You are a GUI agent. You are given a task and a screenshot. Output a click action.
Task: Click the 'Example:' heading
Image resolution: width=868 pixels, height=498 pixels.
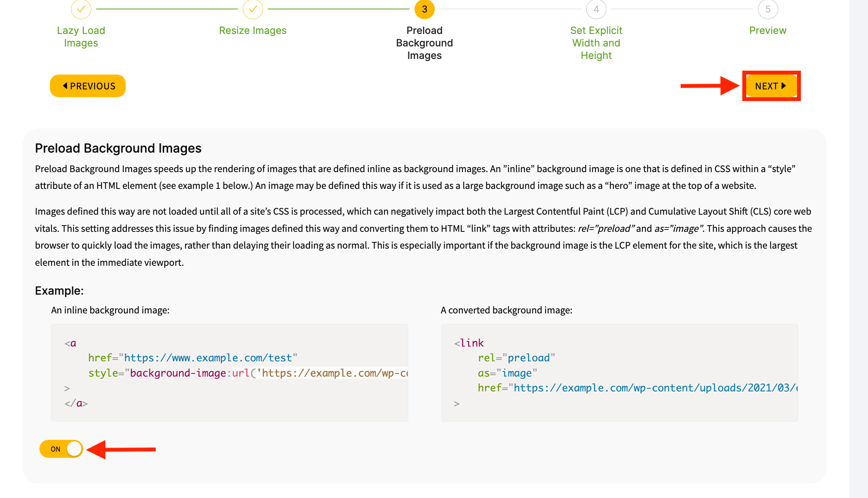tap(59, 291)
